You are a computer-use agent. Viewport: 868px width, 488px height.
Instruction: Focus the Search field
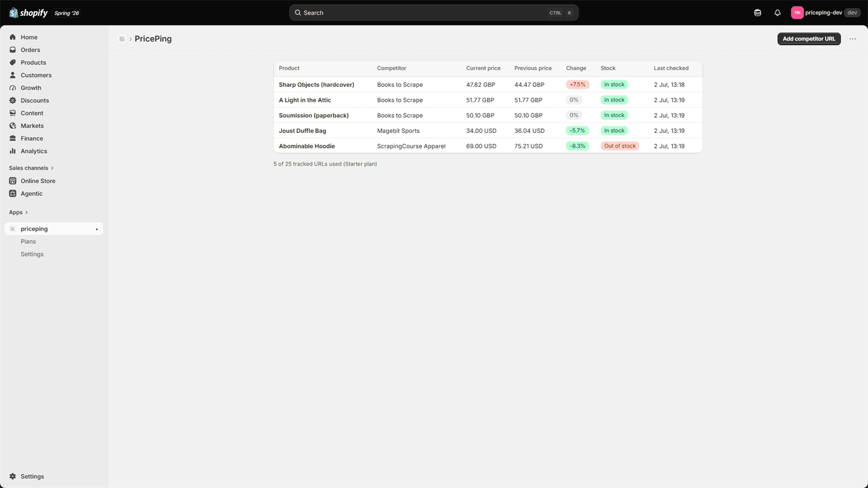click(433, 12)
